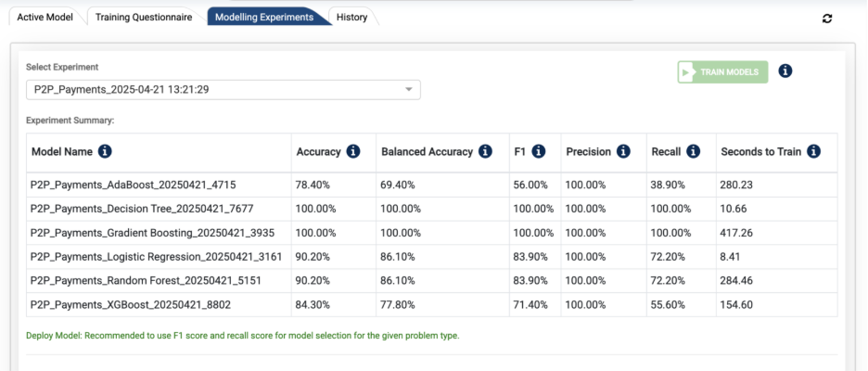Click the Precision column info icon
The height and width of the screenshot is (371, 868).
pos(623,152)
